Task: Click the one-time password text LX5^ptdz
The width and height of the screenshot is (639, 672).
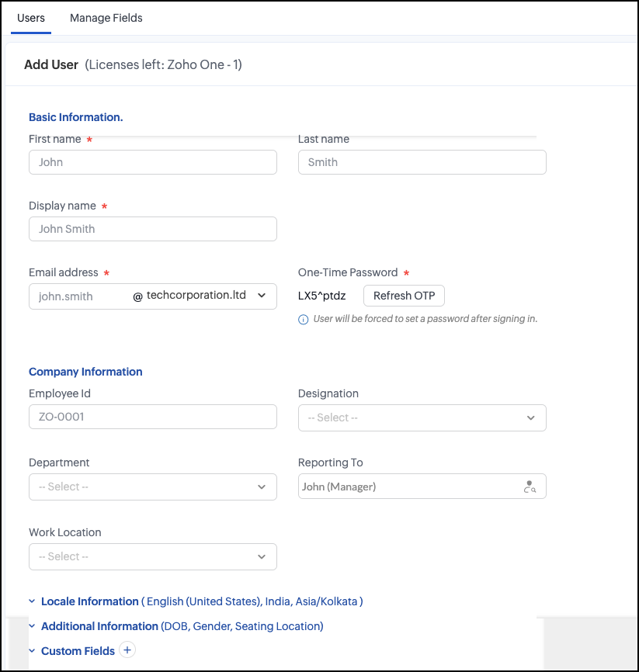Action: (x=321, y=296)
